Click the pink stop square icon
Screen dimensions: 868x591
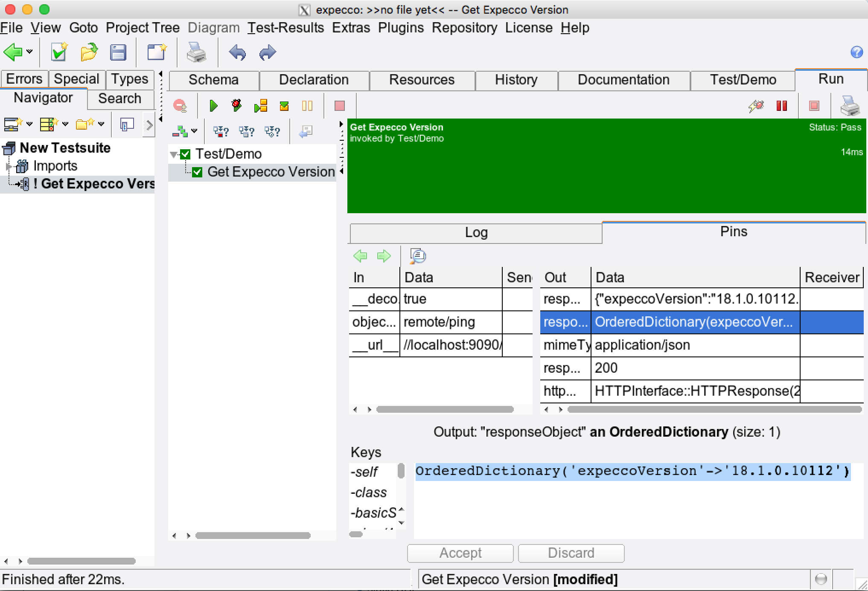pos(340,105)
